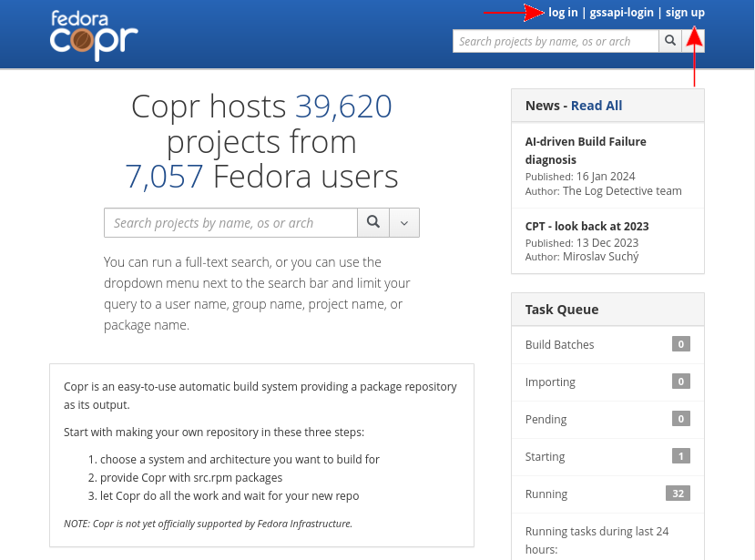
Task: Click inside the main project search field
Action: [x=228, y=222]
